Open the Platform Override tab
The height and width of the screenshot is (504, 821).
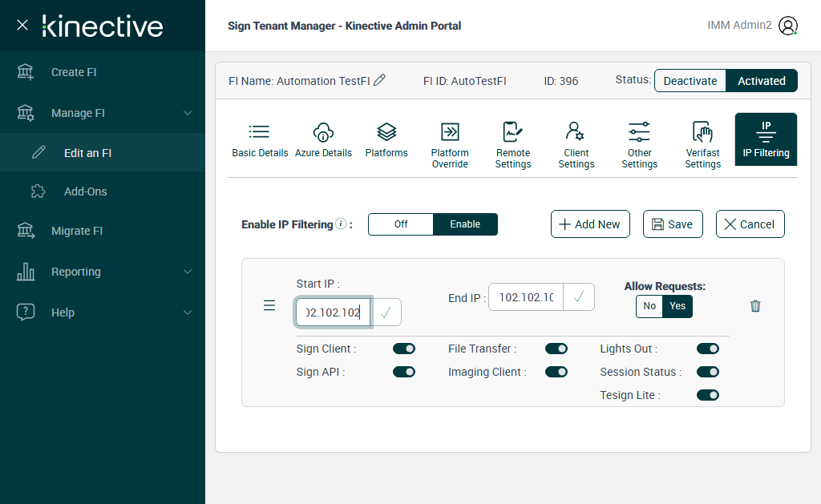pyautogui.click(x=450, y=145)
